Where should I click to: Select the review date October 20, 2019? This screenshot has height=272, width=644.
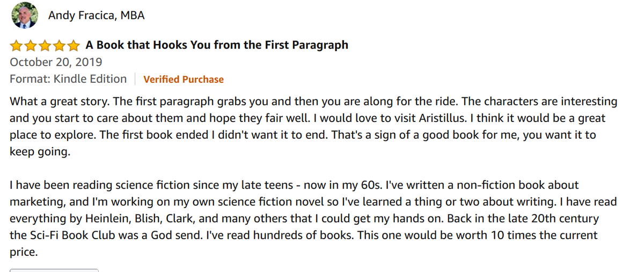tap(56, 62)
